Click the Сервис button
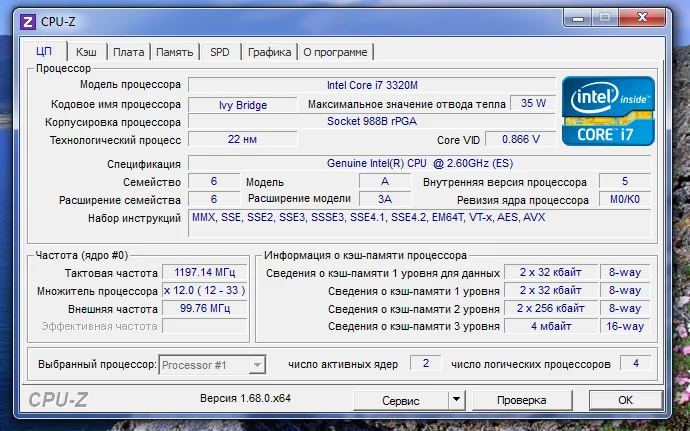 (x=401, y=400)
